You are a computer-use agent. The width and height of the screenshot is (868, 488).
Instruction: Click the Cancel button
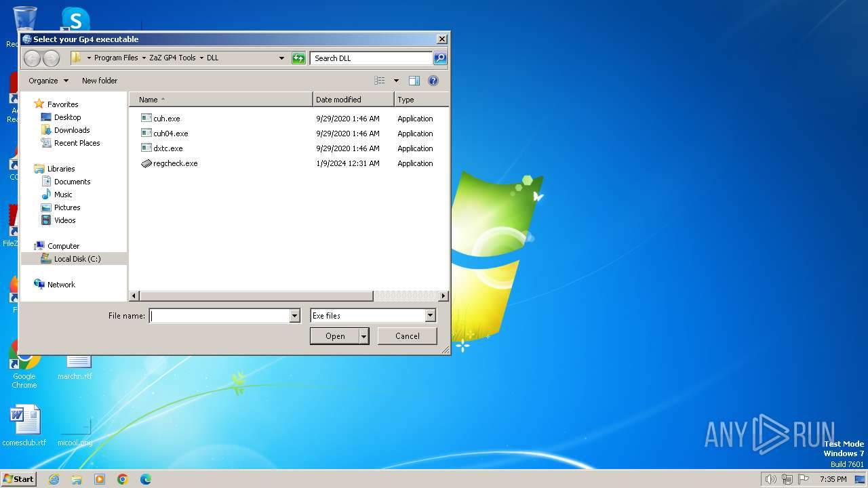pos(408,336)
